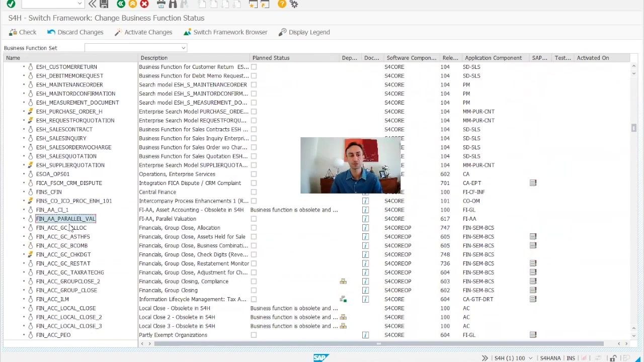Click the green Back arrow icon
The height and width of the screenshot is (362, 644).
tap(121, 4)
